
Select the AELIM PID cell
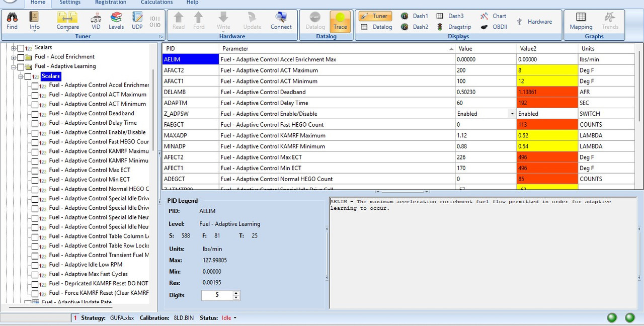[x=191, y=59]
